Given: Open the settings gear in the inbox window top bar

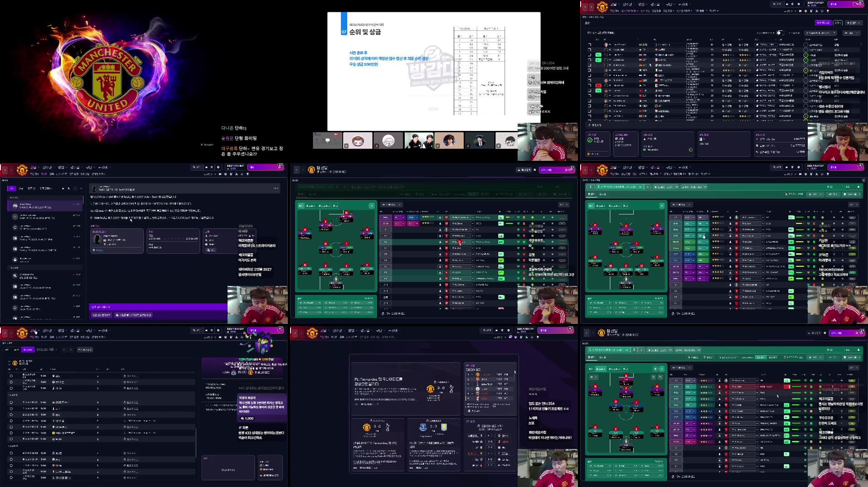Looking at the screenshot, I should pos(218,167).
